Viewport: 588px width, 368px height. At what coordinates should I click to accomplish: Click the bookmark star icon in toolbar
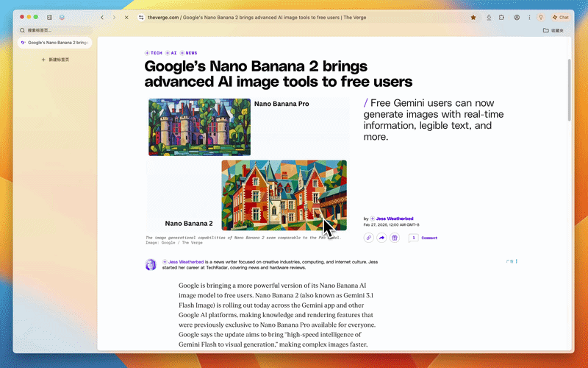point(473,17)
